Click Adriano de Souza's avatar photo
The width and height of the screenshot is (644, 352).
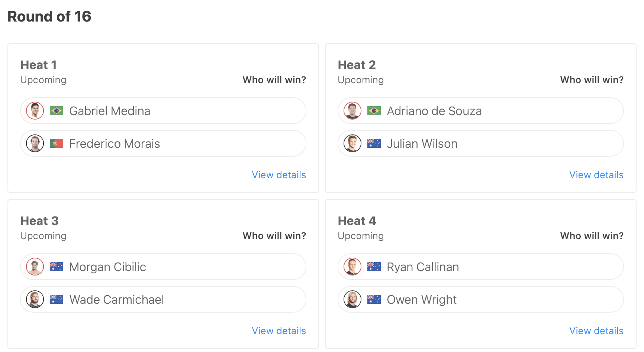(352, 111)
